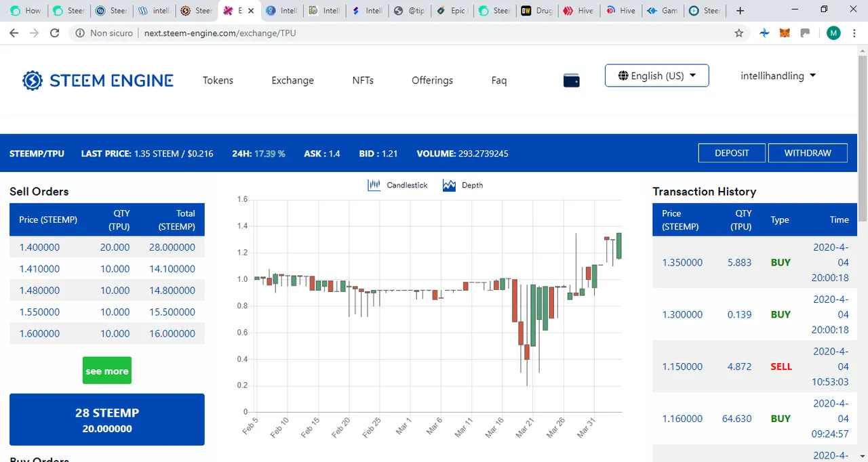Expand the intellihandling account menu
The width and height of the screenshot is (868, 462).
click(x=778, y=76)
